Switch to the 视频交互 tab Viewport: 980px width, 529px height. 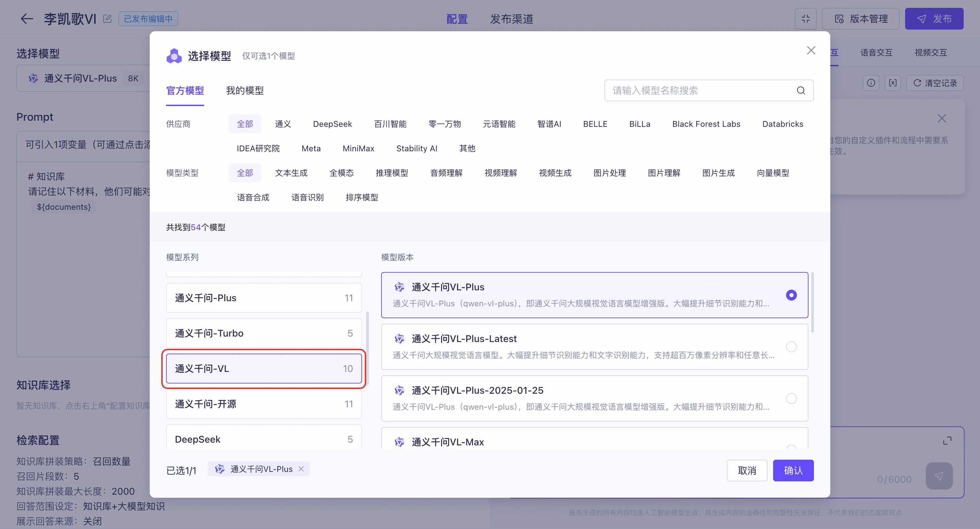[931, 52]
